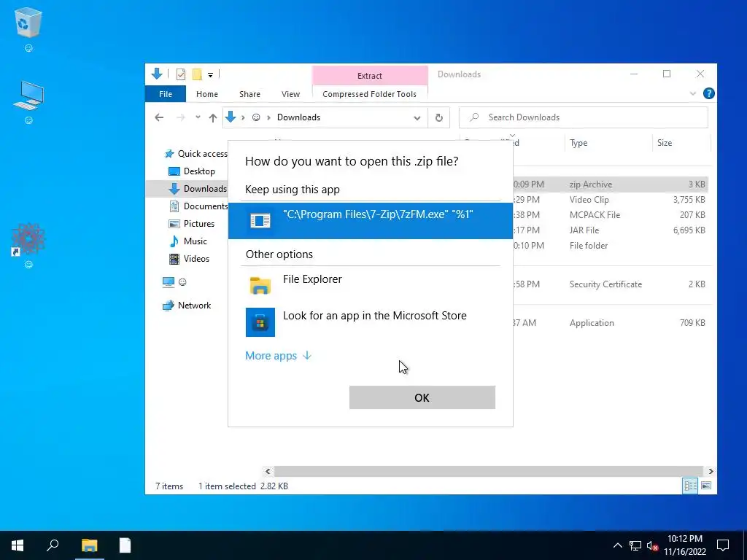The height and width of the screenshot is (560, 747).
Task: Expand the More apps link
Action: click(278, 356)
